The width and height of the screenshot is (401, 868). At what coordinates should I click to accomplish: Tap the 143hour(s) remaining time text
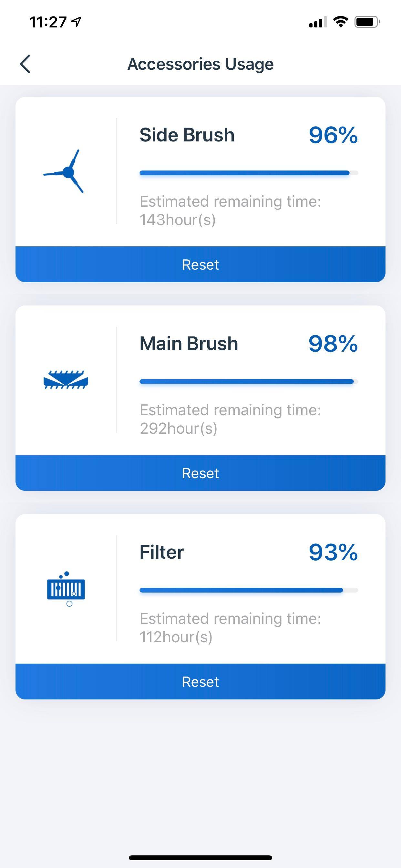178,220
